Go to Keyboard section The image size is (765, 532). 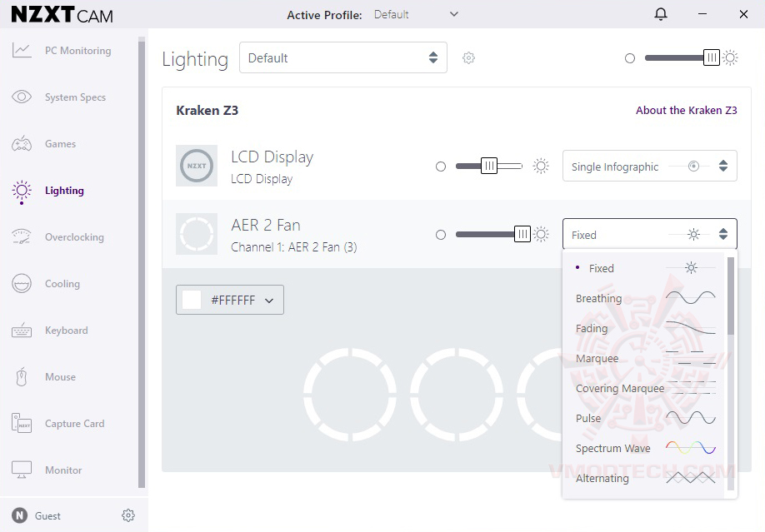[x=67, y=331]
